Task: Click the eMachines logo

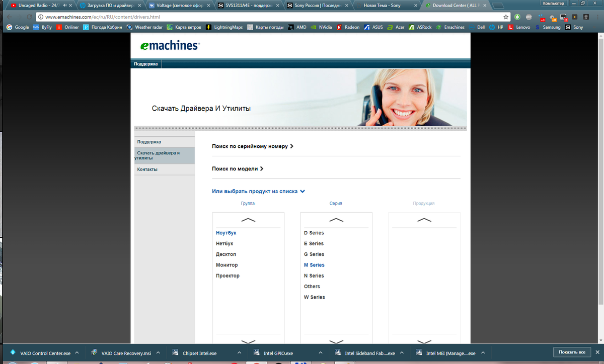Action: click(170, 46)
